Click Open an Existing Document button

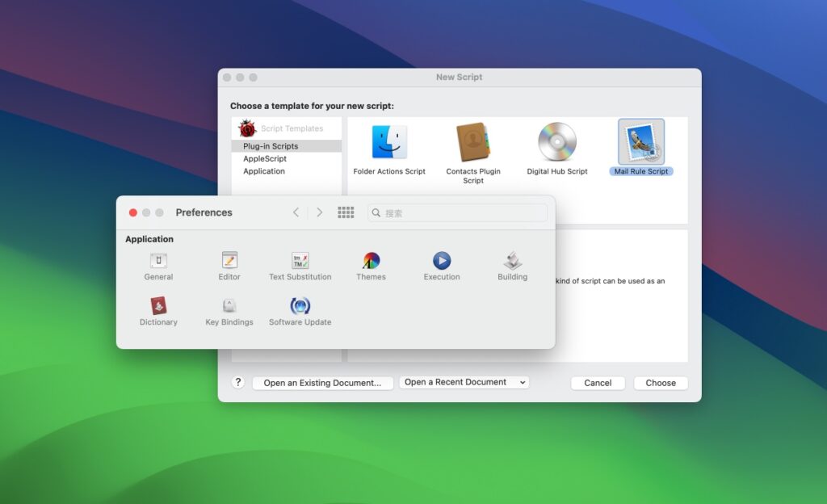pyautogui.click(x=322, y=382)
